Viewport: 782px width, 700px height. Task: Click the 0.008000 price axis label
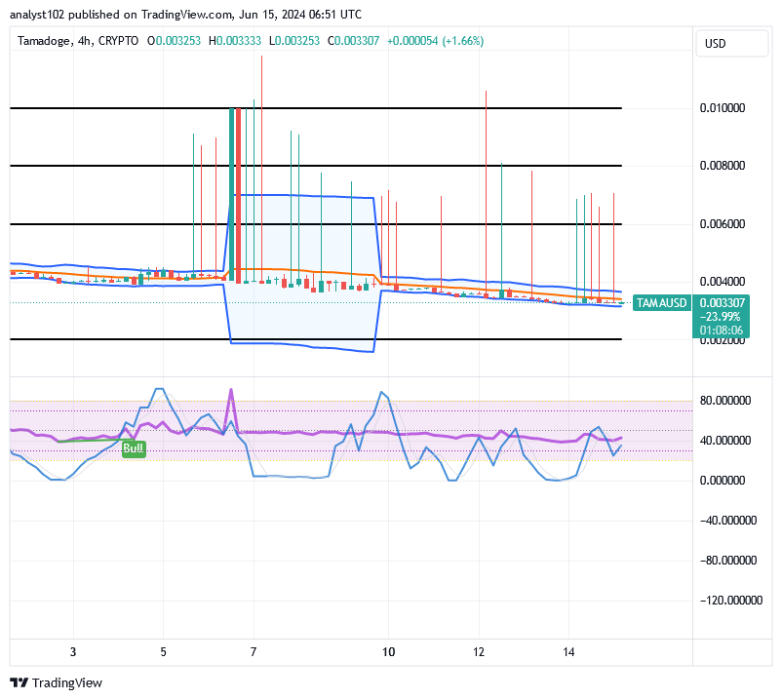[x=722, y=166]
